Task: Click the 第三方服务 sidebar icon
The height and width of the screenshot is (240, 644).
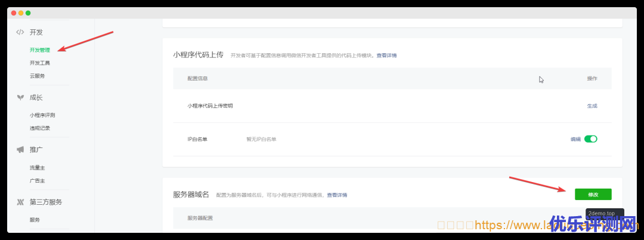Action: [20, 202]
